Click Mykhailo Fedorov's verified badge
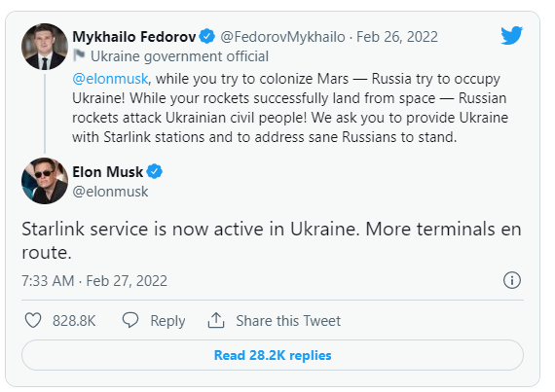555x392 pixels. coord(207,36)
